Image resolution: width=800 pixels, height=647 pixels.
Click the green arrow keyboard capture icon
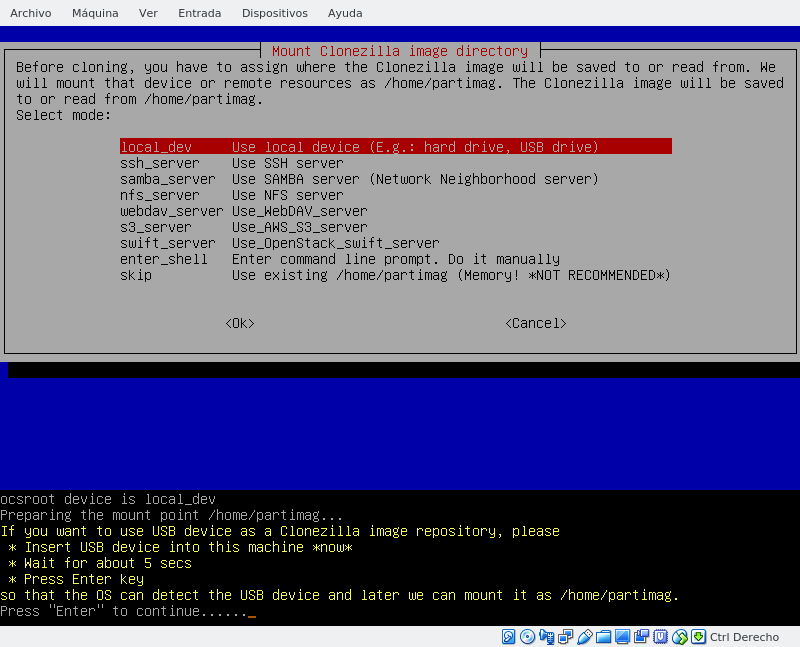pyautogui.click(x=698, y=637)
